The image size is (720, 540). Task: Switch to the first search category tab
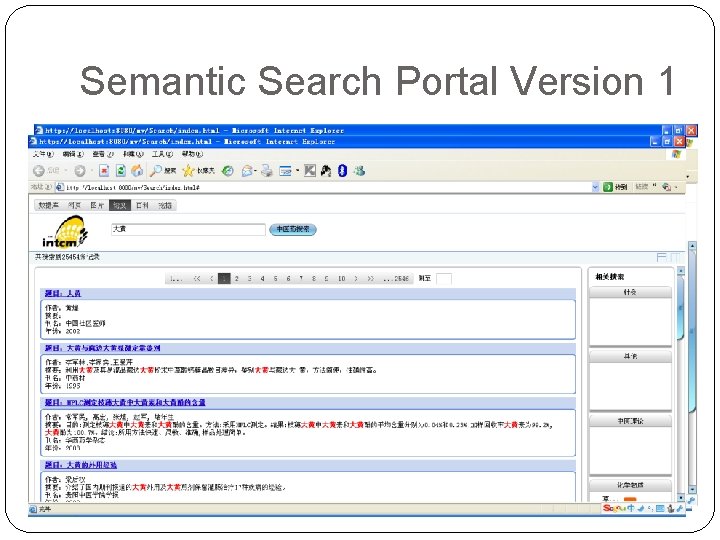[x=48, y=205]
